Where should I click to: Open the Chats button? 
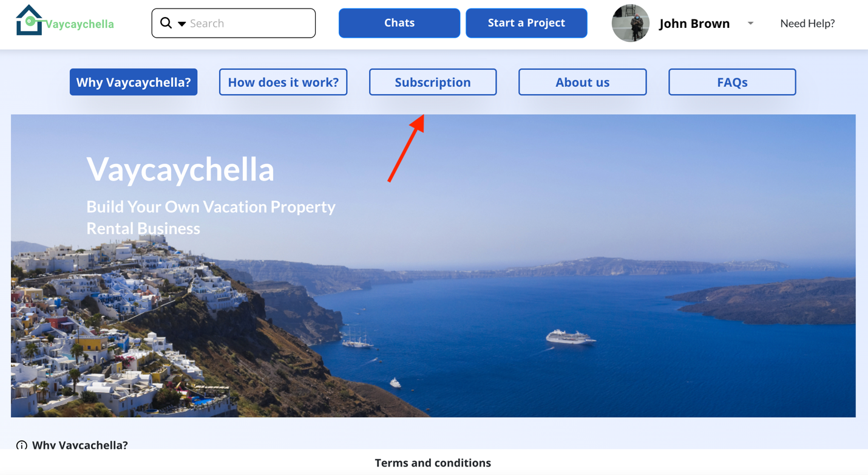(x=399, y=23)
